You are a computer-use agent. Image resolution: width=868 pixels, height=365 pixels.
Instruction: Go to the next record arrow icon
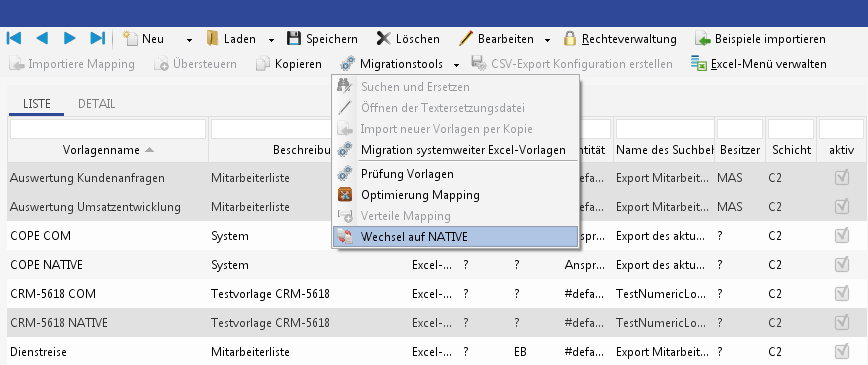pos(70,38)
